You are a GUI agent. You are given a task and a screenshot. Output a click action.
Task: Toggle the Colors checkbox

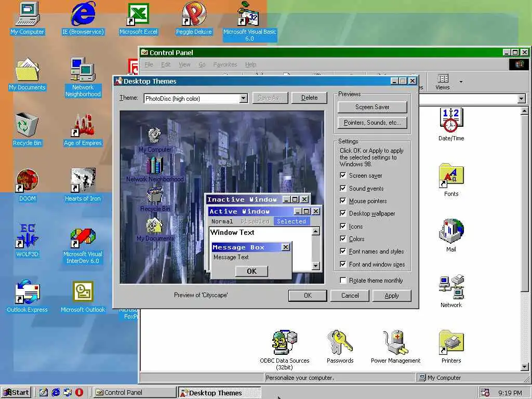click(343, 238)
